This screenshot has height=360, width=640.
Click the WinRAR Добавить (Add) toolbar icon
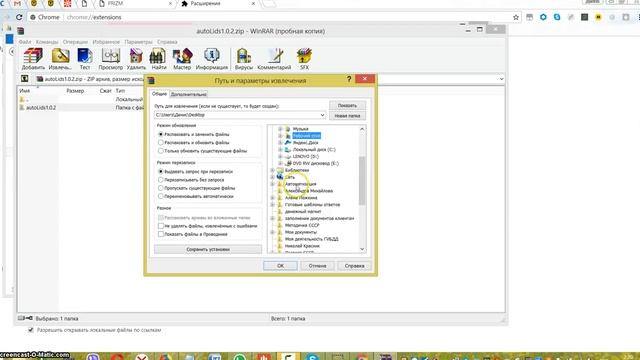click(x=33, y=59)
